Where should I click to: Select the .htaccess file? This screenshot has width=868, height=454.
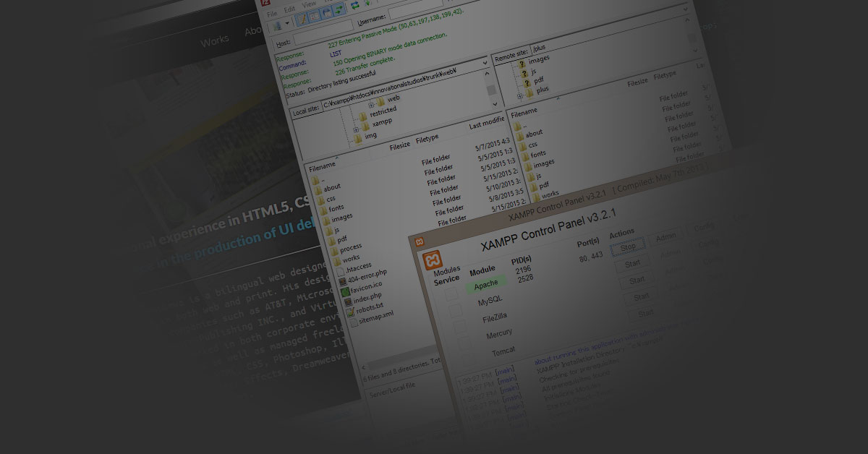(352, 267)
